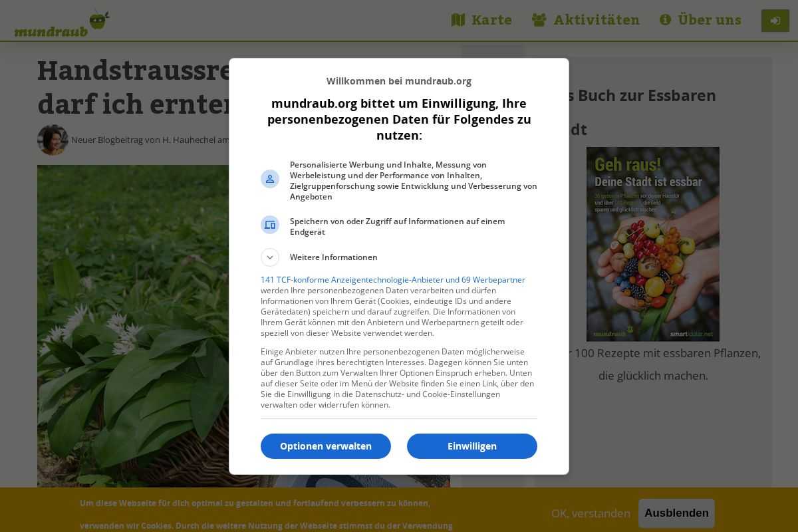Click the device storage icon in dialog
The height and width of the screenshot is (532, 798).
click(270, 225)
